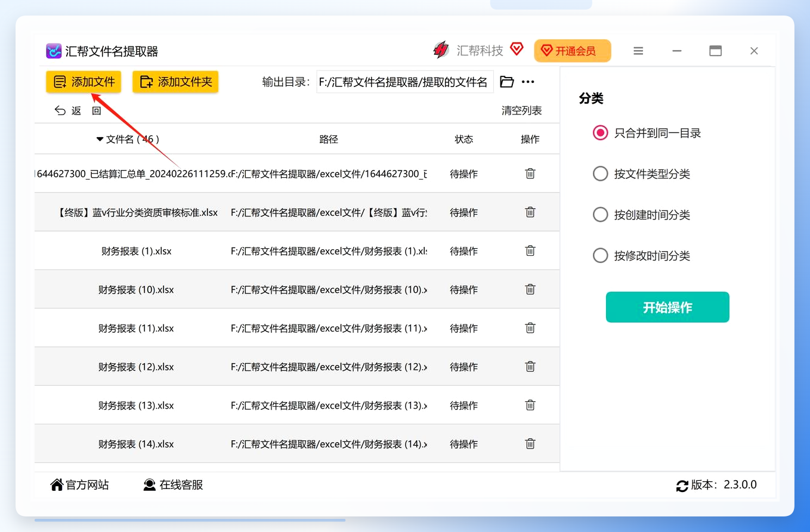This screenshot has height=532, width=810.
Task: Select 按文件类型分类 radio option
Action: (600, 174)
